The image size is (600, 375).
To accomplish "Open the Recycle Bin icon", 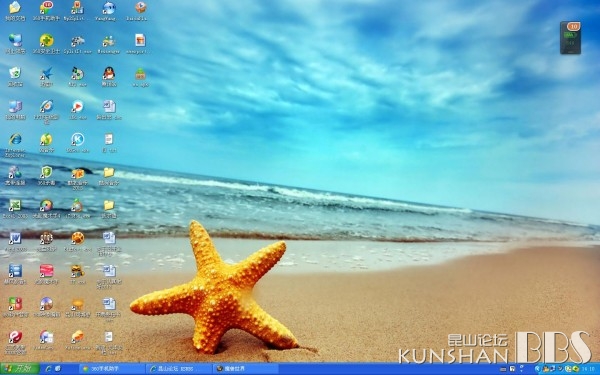I will [15, 73].
